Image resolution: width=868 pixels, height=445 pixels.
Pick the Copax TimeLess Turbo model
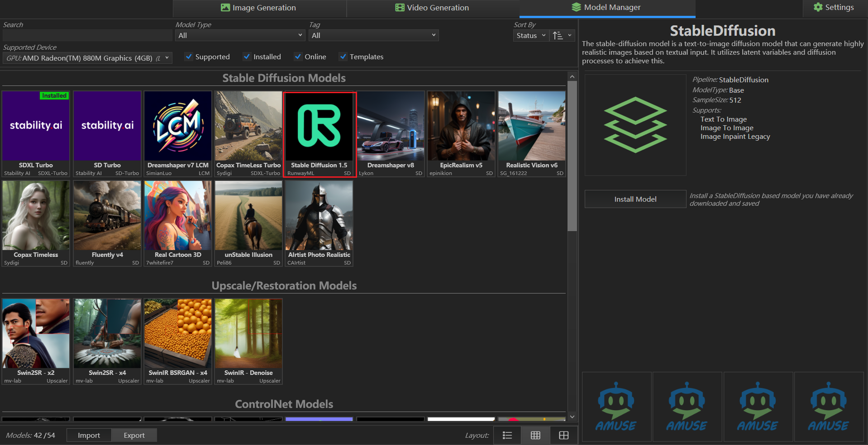click(x=248, y=134)
